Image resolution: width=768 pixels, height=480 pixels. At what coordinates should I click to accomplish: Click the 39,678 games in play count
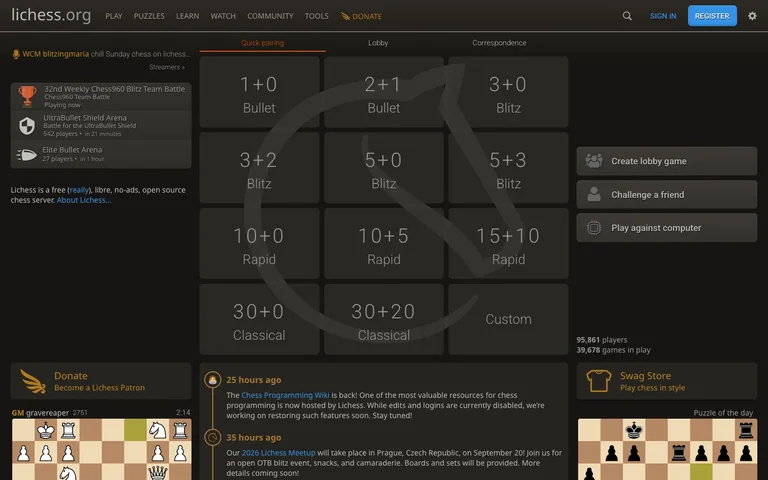[x=614, y=350]
